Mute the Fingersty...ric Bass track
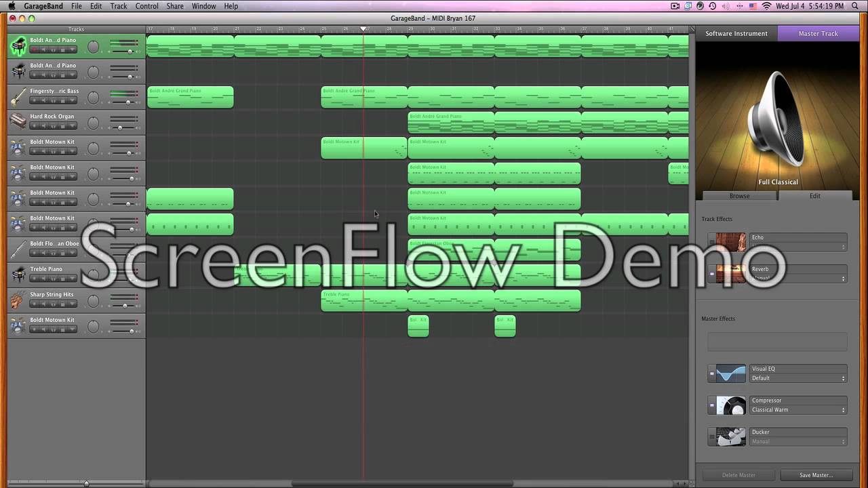 click(43, 100)
